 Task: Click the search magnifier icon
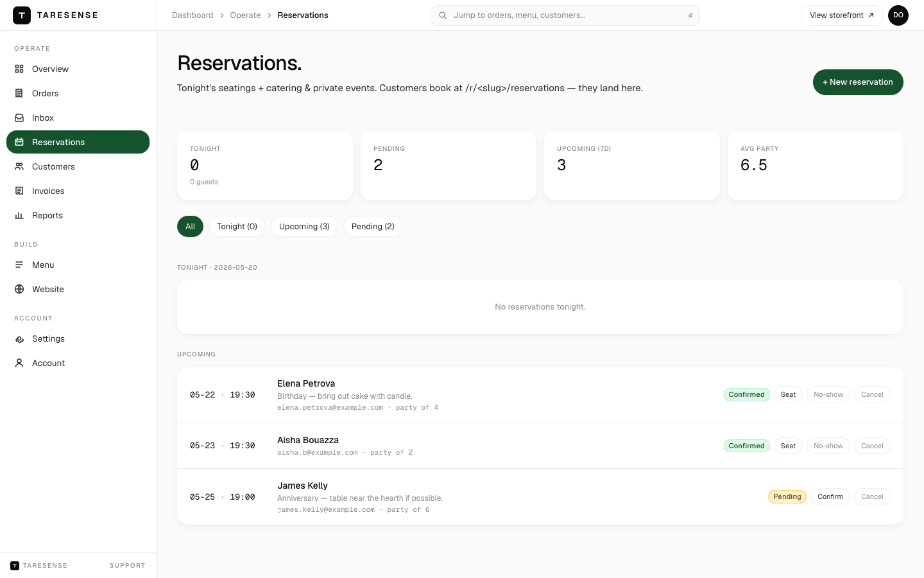443,15
